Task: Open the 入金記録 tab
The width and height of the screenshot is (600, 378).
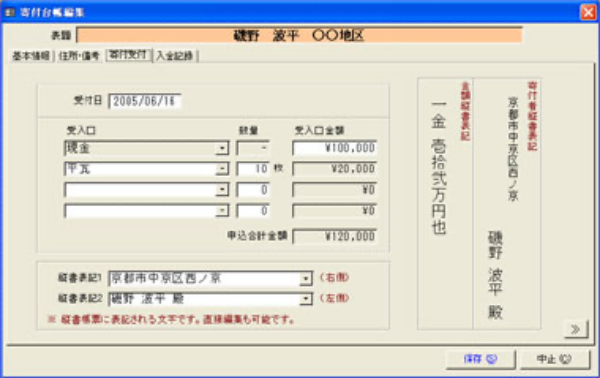Action: [174, 56]
